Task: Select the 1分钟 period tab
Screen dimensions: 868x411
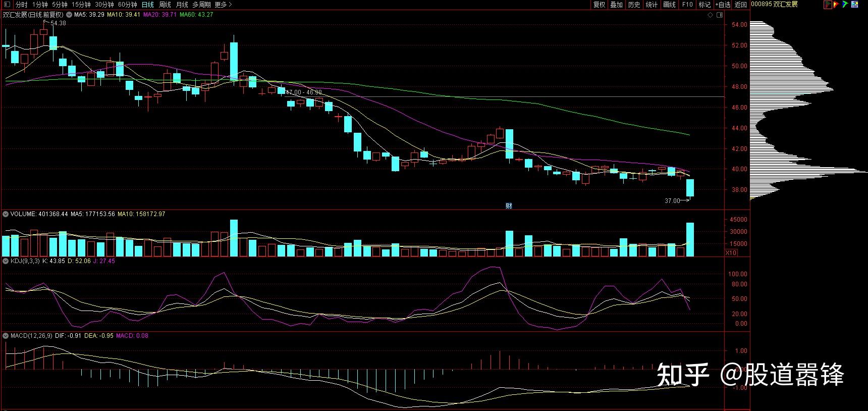Action: pos(40,5)
